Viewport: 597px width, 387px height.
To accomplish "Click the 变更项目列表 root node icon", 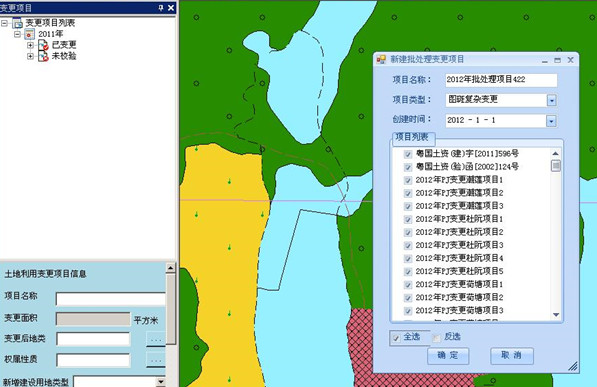I will (x=17, y=23).
